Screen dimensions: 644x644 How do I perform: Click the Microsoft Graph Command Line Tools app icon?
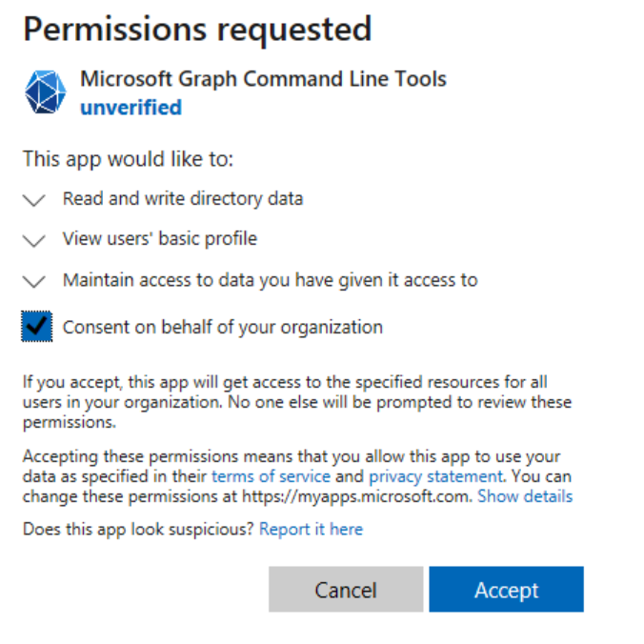45,92
